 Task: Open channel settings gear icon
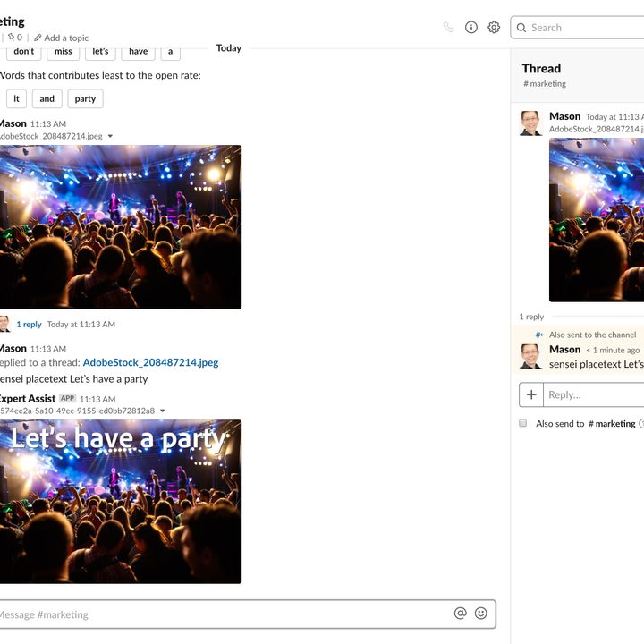[x=494, y=28]
